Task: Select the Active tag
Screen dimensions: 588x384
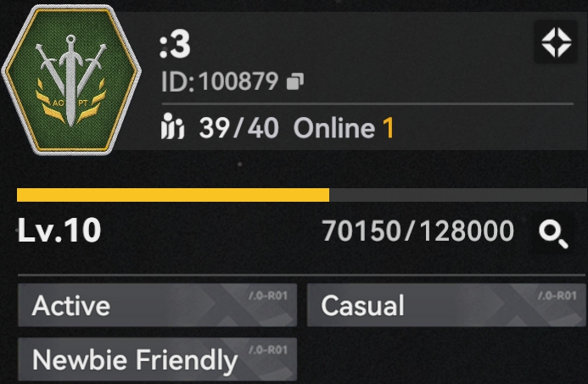Action: [x=158, y=305]
